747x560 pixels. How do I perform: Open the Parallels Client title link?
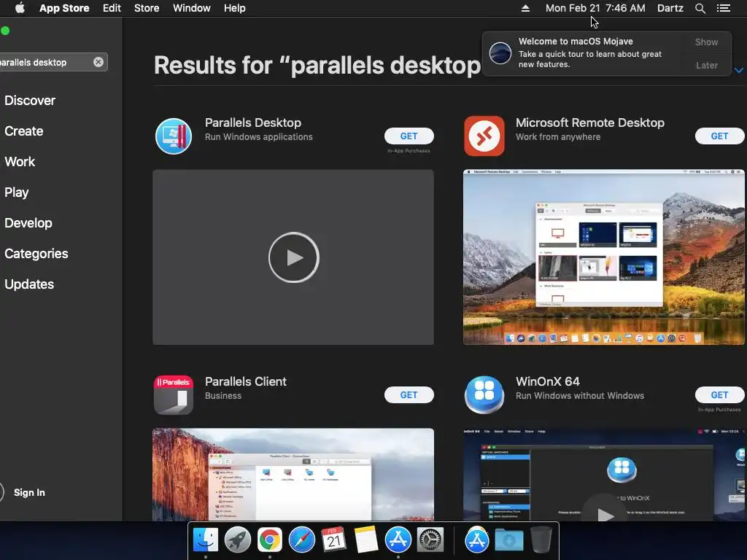click(246, 381)
